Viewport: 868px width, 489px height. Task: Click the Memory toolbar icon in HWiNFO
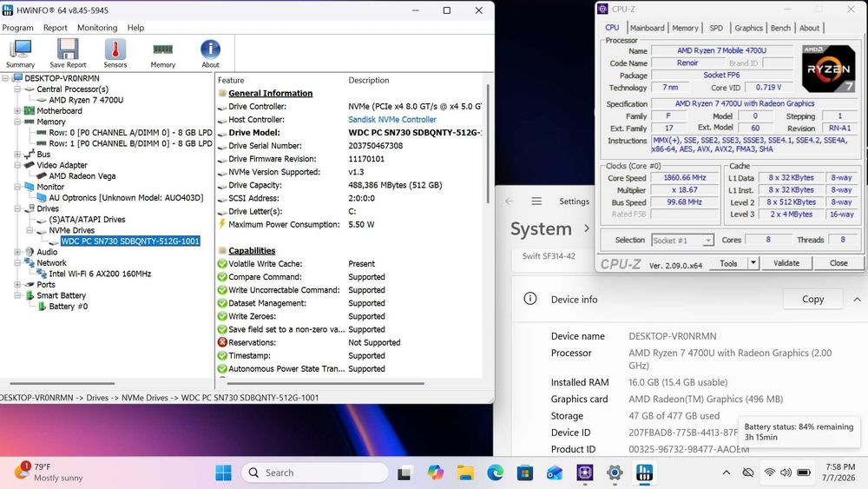(x=163, y=53)
